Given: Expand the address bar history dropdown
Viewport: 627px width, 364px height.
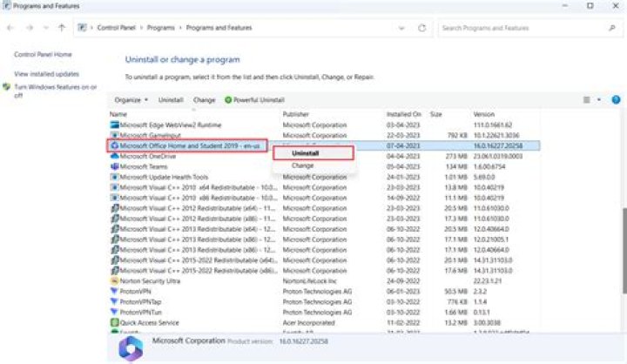Looking at the screenshot, I should tap(401, 28).
